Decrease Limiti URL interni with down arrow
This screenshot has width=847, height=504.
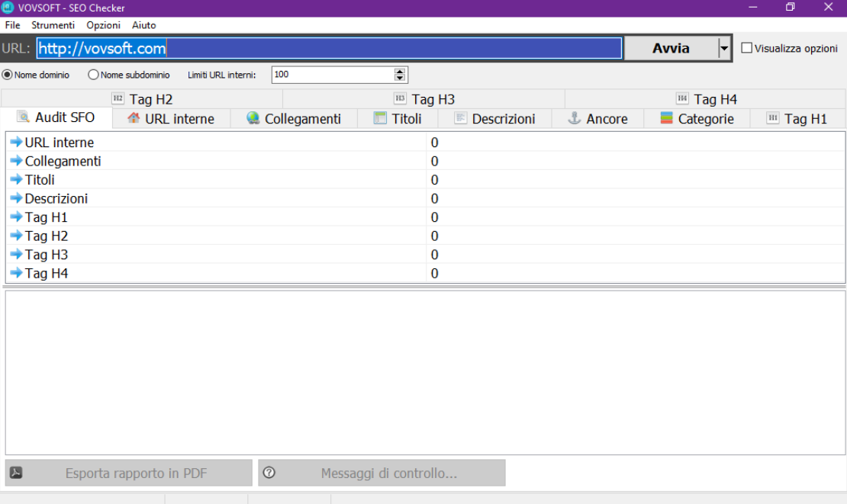[399, 78]
